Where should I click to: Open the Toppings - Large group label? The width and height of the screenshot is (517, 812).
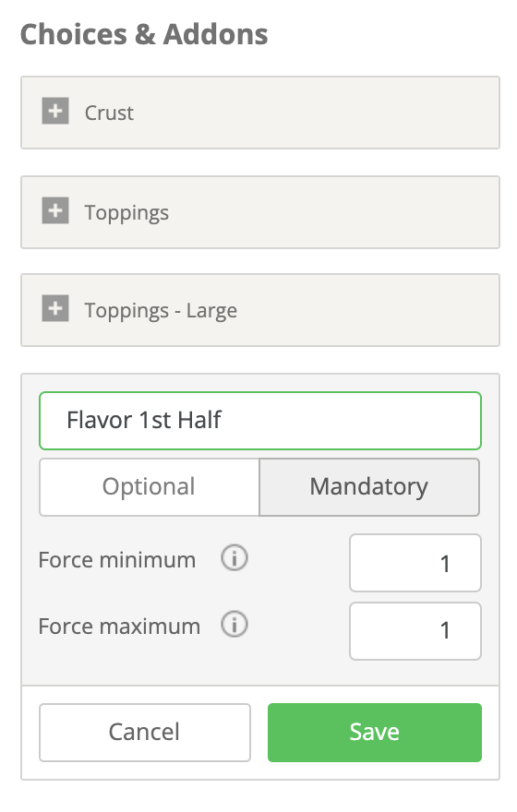coord(161,311)
